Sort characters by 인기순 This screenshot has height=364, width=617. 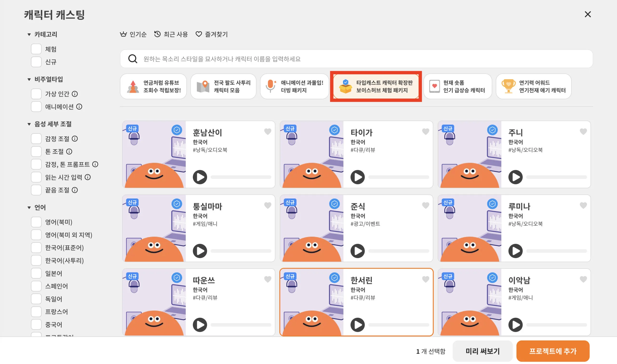pos(133,34)
